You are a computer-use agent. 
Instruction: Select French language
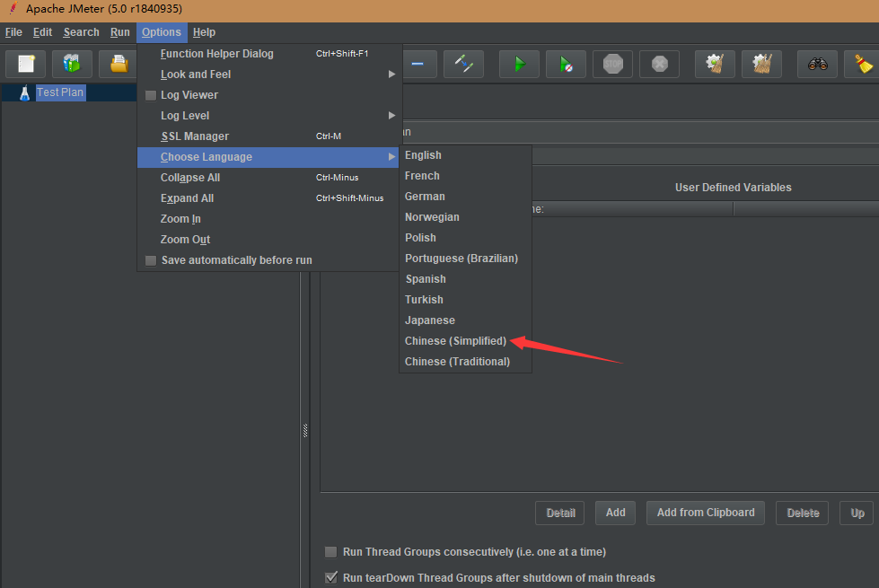[x=465, y=176]
